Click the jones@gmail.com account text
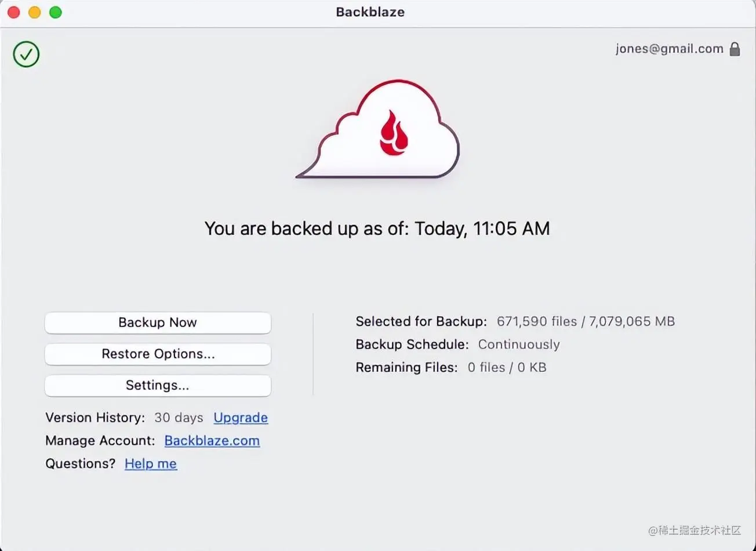 click(x=669, y=49)
